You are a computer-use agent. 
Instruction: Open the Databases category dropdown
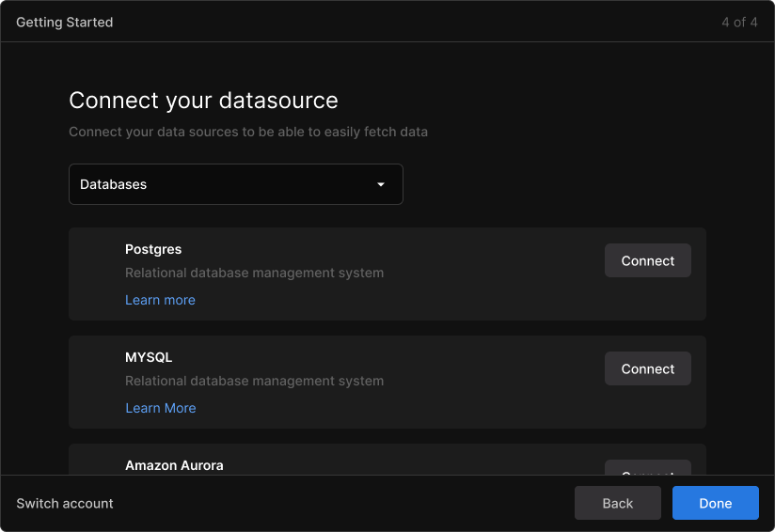236,184
